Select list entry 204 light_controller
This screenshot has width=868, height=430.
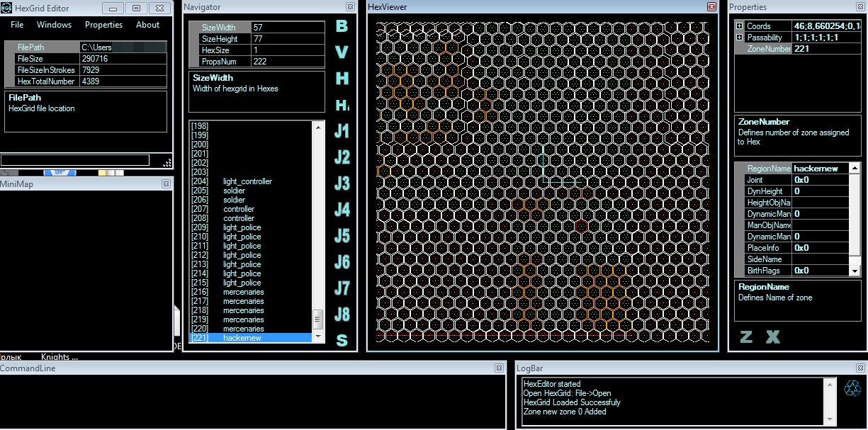[251, 181]
